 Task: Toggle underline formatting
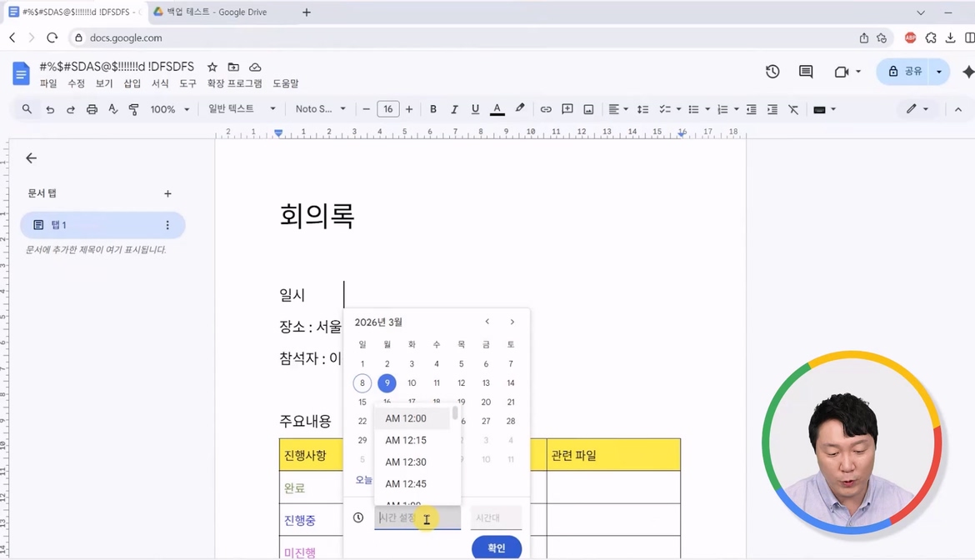[x=475, y=108]
